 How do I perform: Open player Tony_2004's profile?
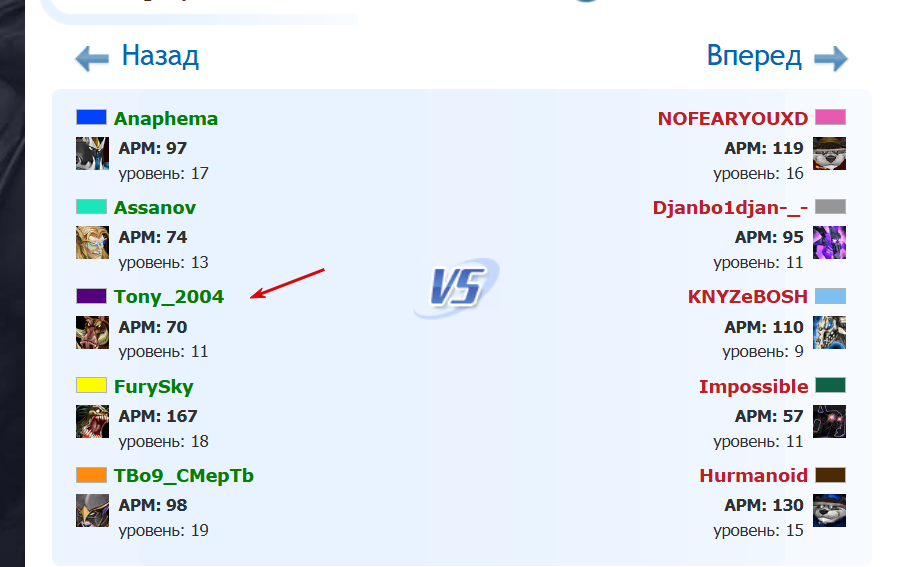168,297
